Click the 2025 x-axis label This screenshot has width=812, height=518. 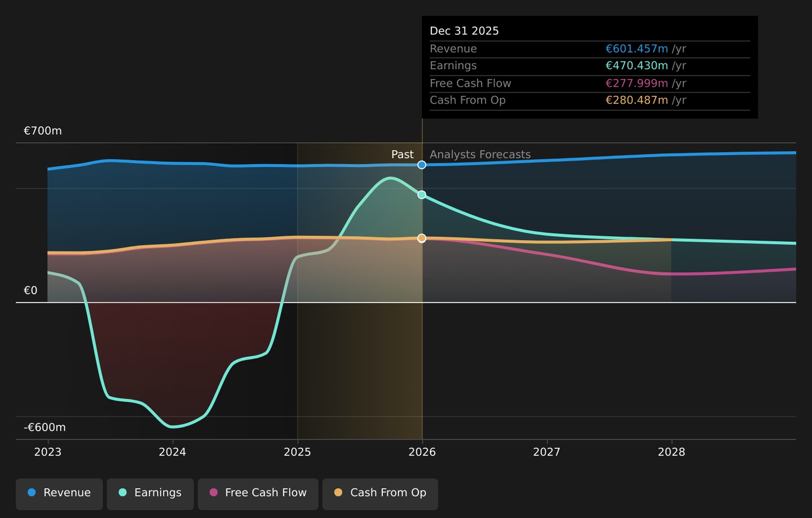[297, 452]
